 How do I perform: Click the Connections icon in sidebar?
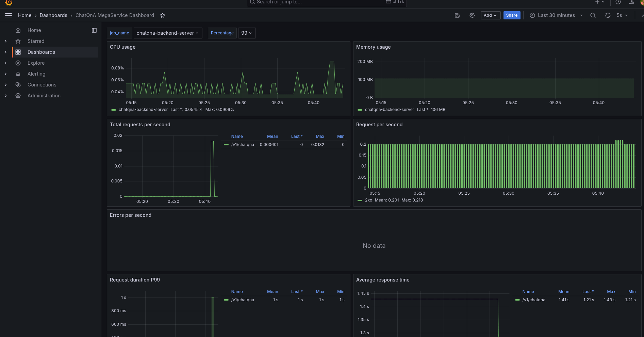coord(18,85)
